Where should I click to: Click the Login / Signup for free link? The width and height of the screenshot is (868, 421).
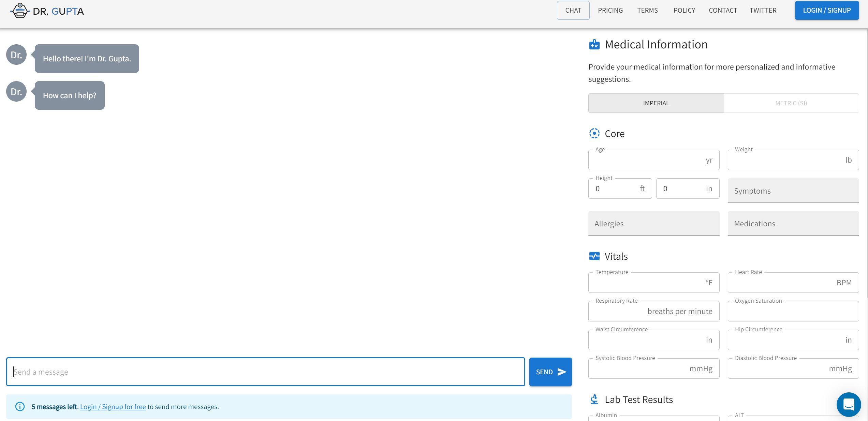(113, 406)
